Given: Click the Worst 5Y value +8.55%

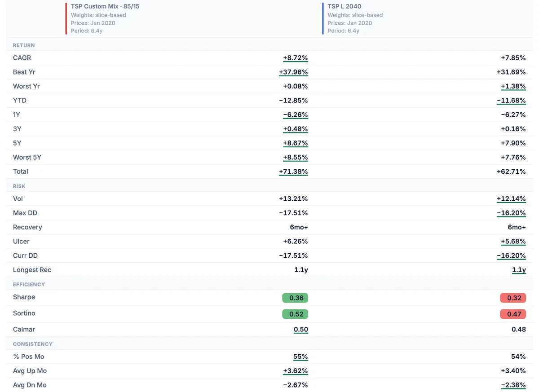Looking at the screenshot, I should [296, 157].
